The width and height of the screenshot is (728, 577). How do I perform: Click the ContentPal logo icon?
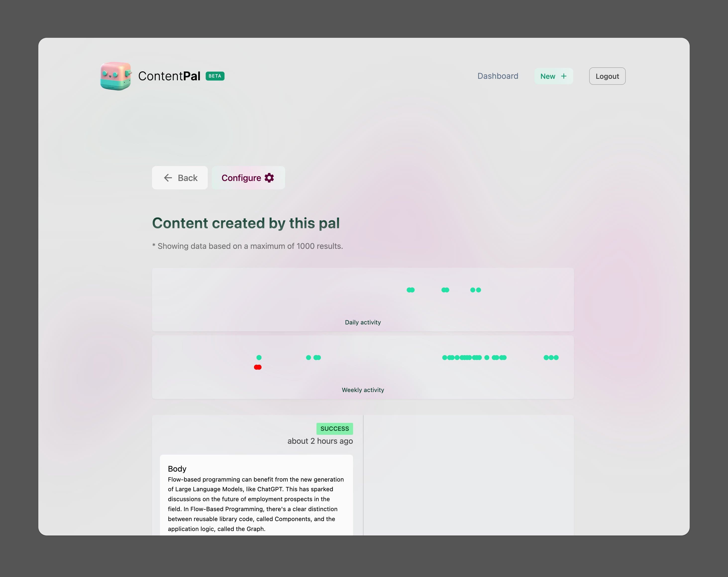click(116, 76)
